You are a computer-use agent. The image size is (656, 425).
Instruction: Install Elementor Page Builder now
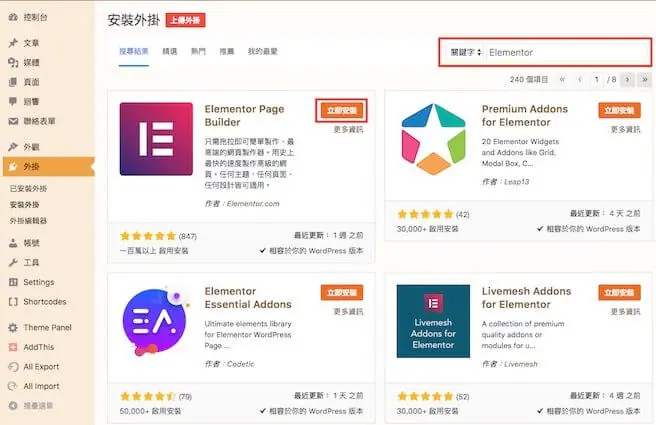(342, 110)
